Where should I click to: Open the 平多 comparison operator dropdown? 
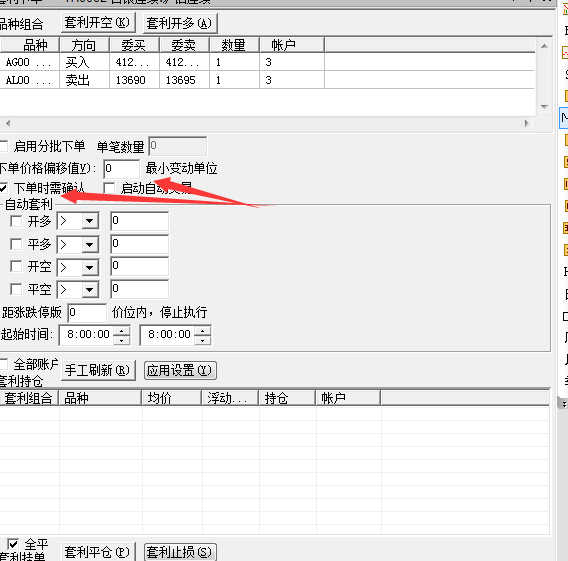[x=90, y=245]
